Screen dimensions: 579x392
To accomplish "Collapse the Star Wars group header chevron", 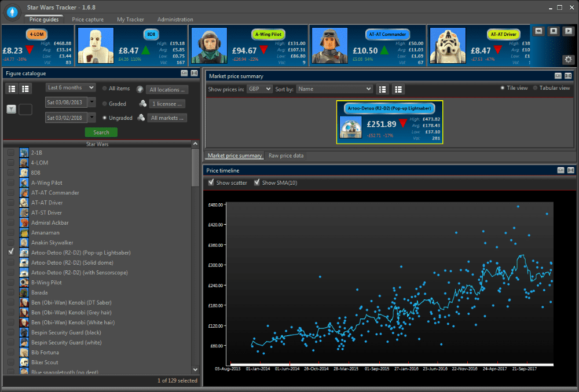I will [x=195, y=144].
